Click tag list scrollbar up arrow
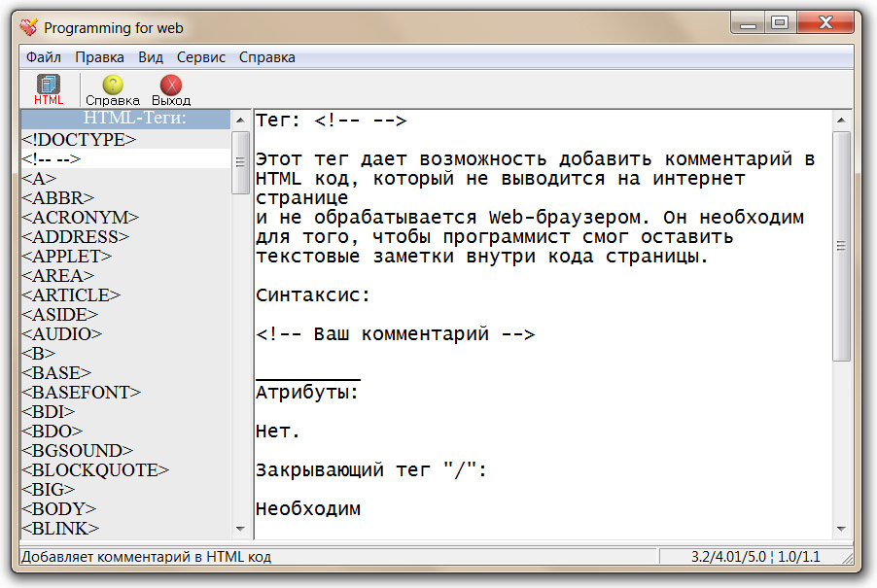 (x=240, y=121)
